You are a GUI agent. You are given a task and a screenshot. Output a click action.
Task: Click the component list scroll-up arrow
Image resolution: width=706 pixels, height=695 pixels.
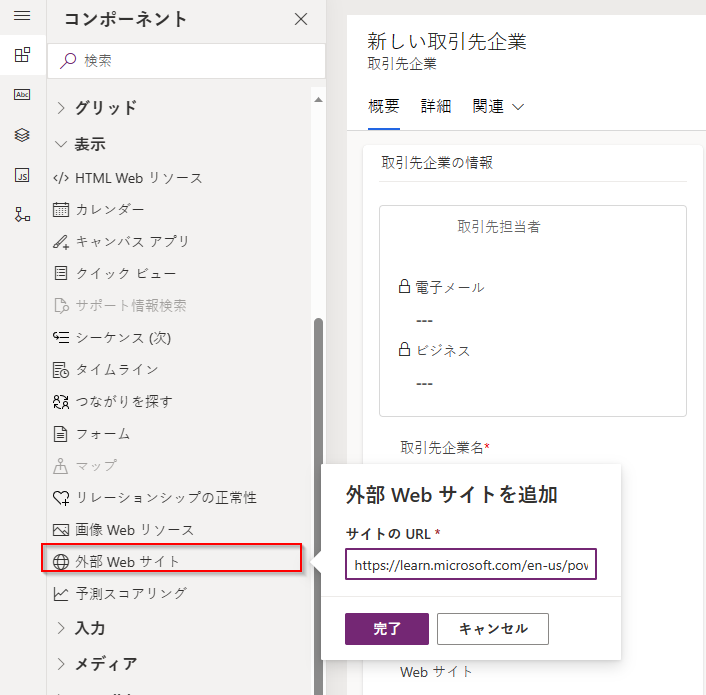[x=318, y=99]
